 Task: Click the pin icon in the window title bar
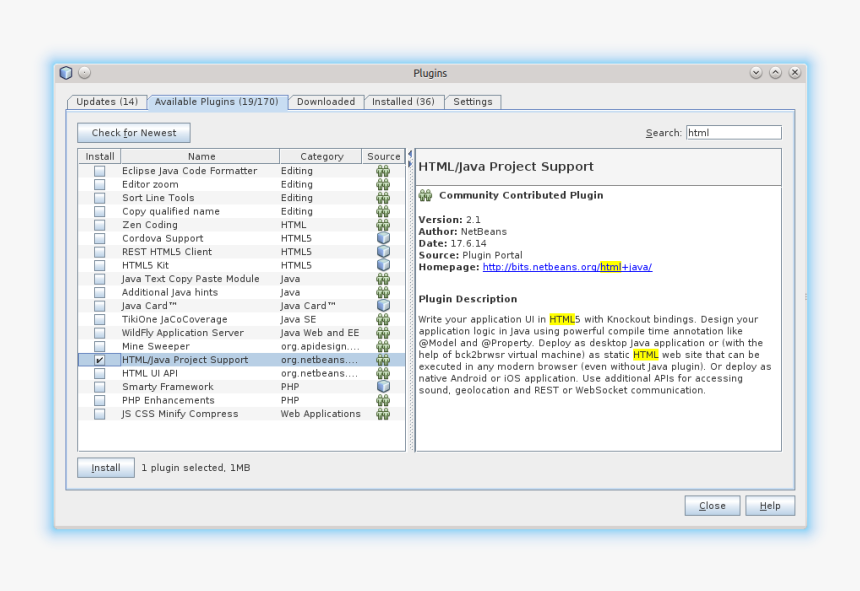[x=84, y=73]
